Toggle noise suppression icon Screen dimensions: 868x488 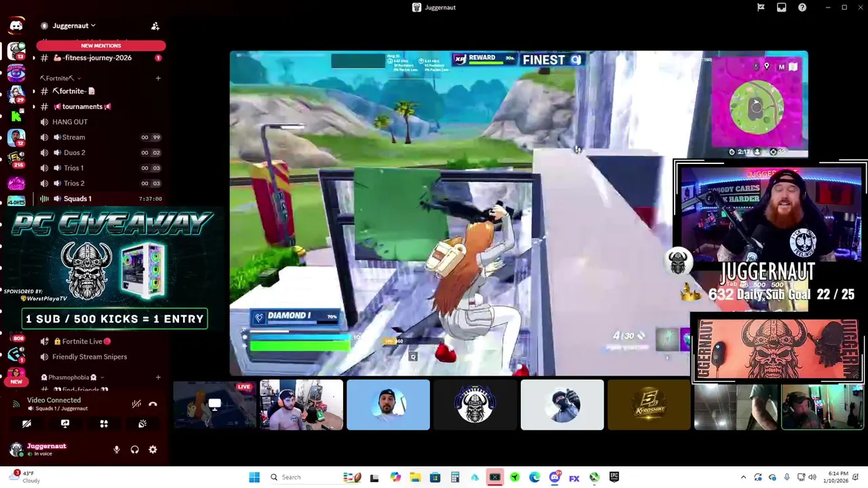pos(136,404)
